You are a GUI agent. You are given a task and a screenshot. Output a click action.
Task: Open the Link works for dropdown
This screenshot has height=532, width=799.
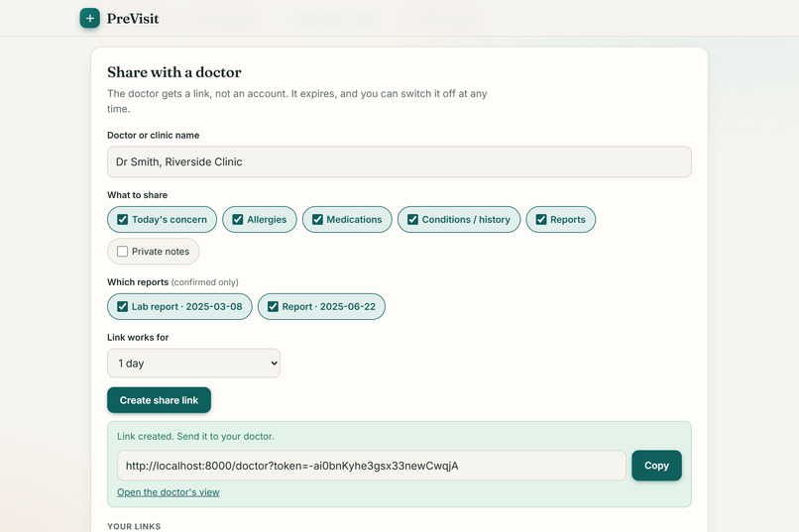193,363
